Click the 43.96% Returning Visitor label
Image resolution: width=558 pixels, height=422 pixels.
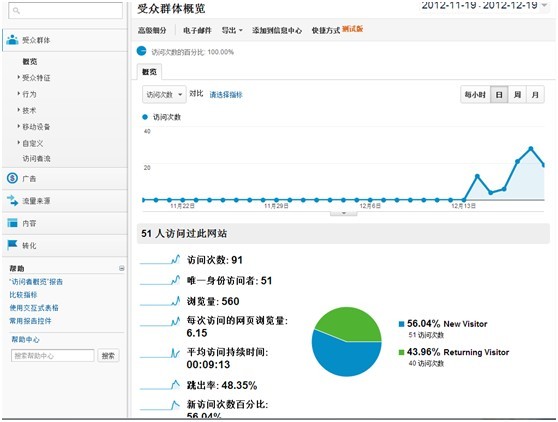458,352
